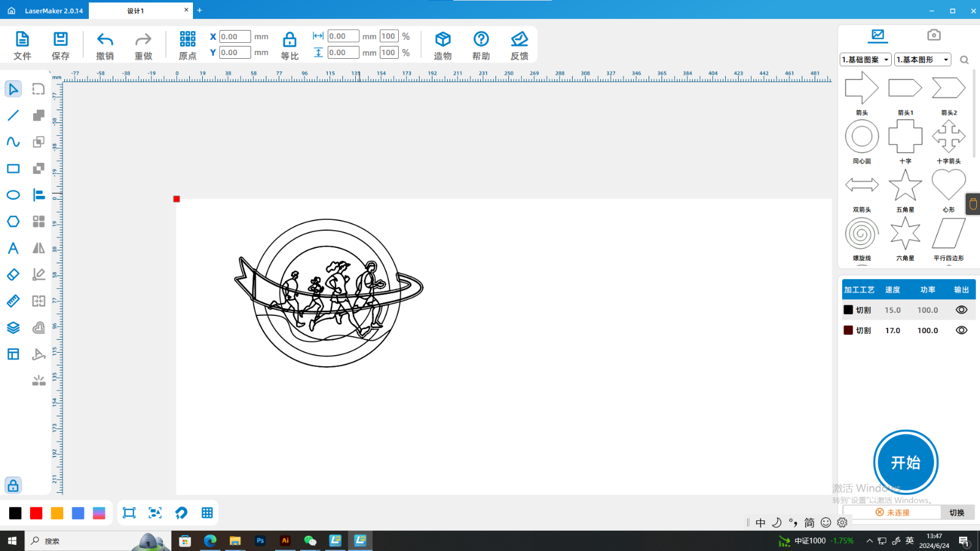Open the 1.基本图形 subcategory dropdown
The image size is (980, 551).
pyautogui.click(x=922, y=59)
